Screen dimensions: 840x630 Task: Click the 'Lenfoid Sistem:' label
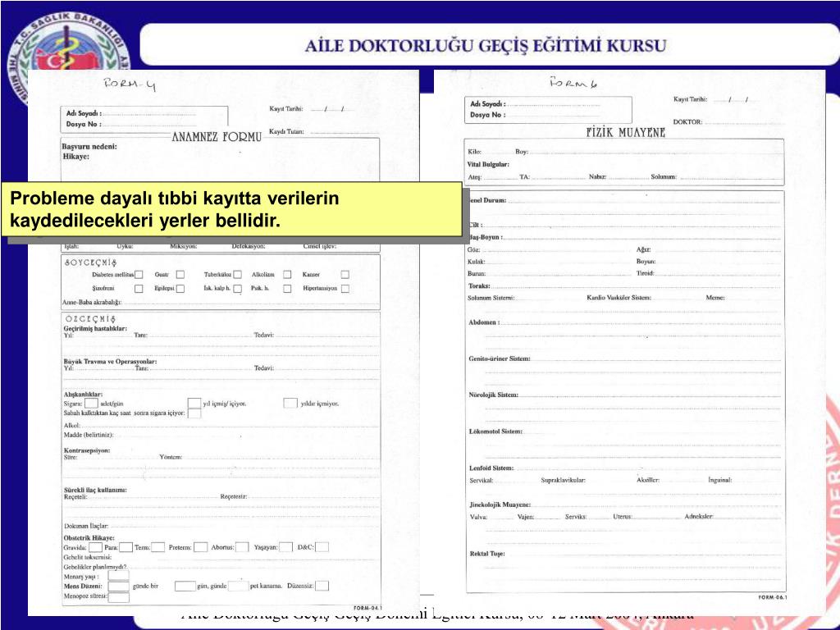tap(492, 468)
